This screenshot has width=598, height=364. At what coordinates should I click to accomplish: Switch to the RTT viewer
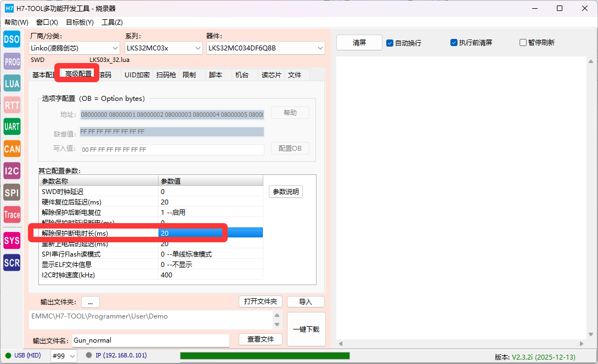pos(12,105)
